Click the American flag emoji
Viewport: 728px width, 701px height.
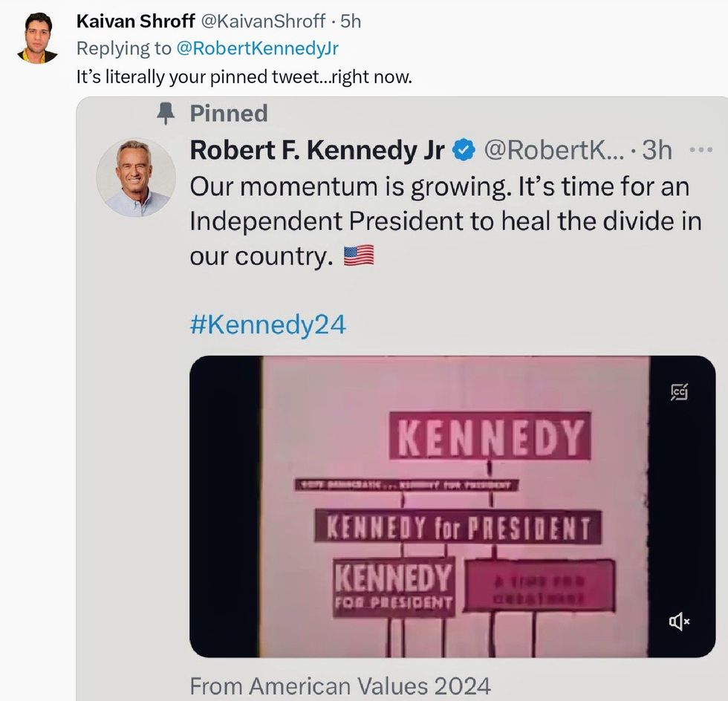359,256
